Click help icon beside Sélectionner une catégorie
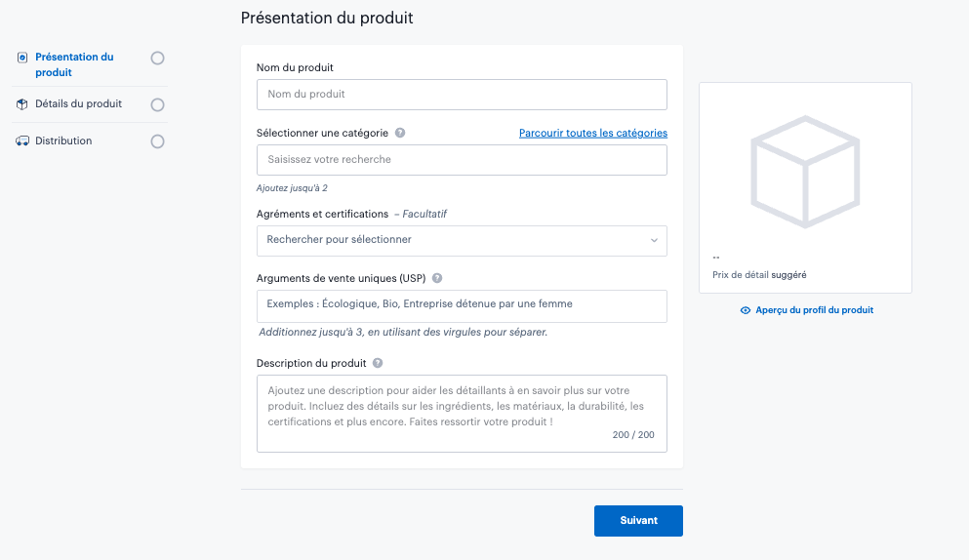969x560 pixels. coord(400,133)
